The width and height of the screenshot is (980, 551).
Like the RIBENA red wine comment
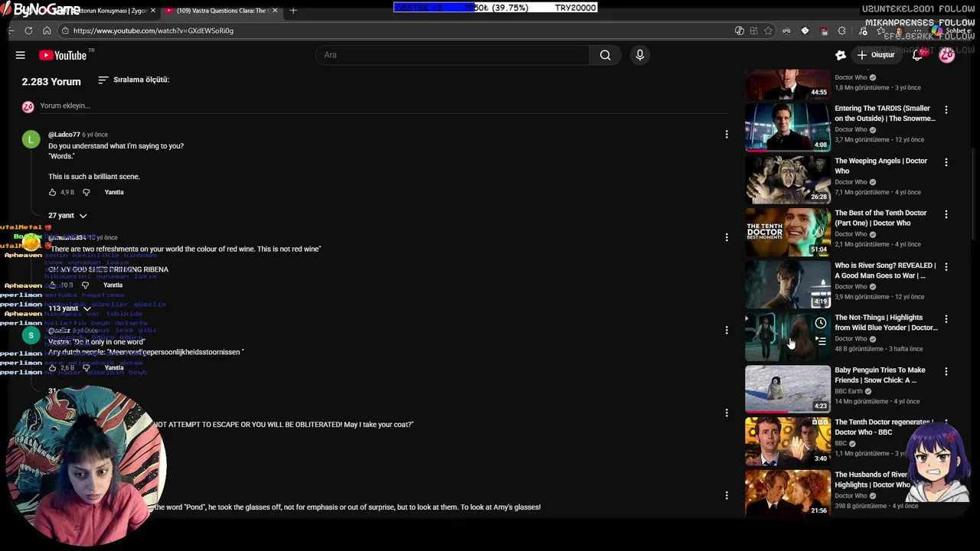tap(52, 285)
